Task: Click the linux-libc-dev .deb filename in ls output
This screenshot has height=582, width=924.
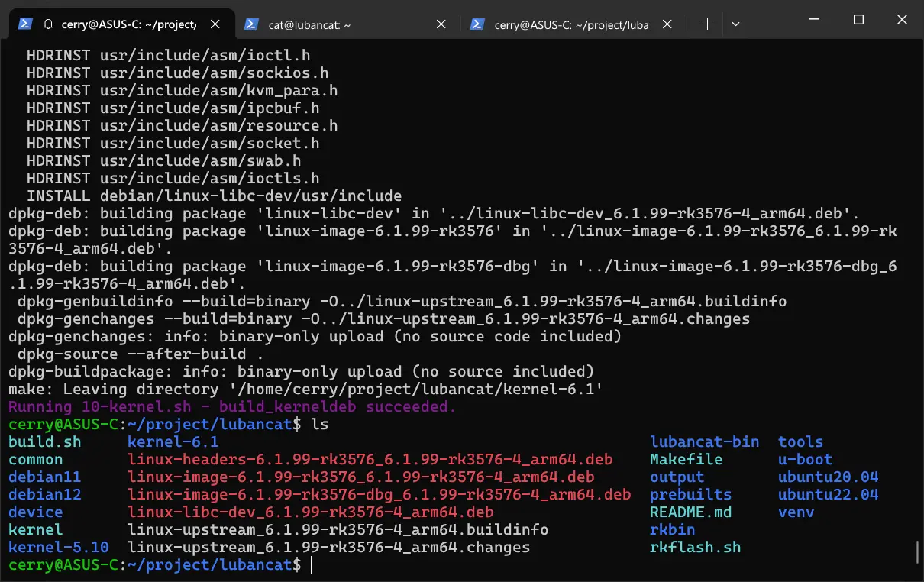Action: 310,512
